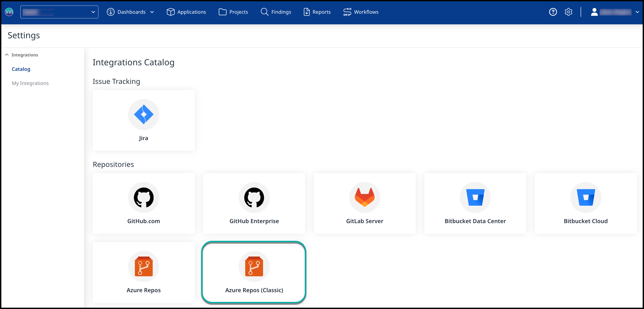This screenshot has width=644, height=309.
Task: Expand the Dashboards menu chevron
Action: click(x=152, y=12)
